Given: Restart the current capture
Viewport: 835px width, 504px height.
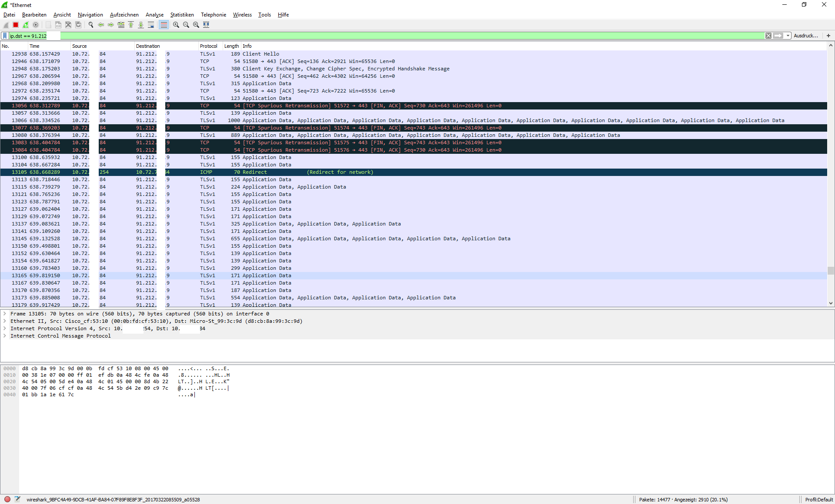Looking at the screenshot, I should pos(26,25).
